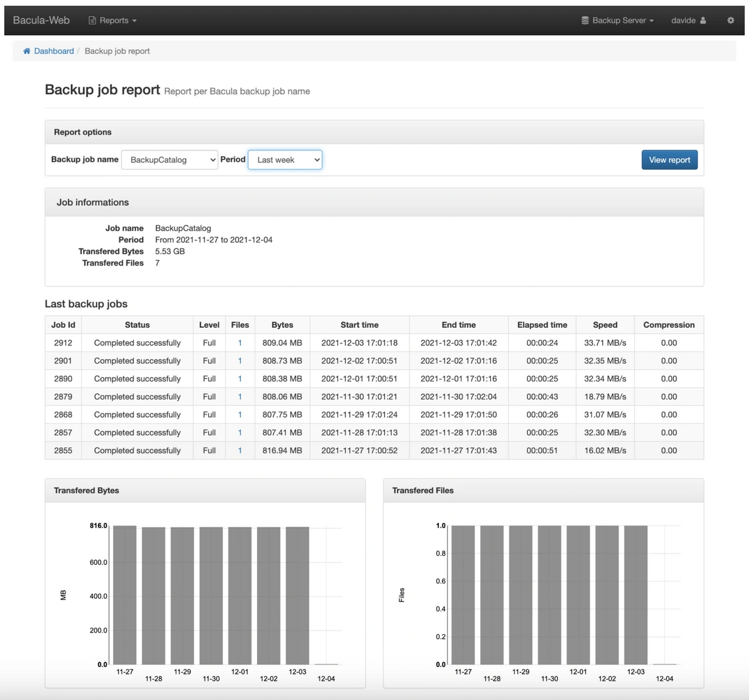Click the 18.79 MB/s speed value
This screenshot has width=749, height=700.
click(605, 397)
